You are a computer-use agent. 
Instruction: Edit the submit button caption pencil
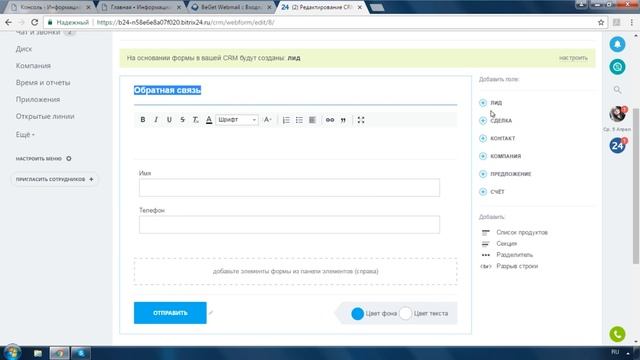211,313
